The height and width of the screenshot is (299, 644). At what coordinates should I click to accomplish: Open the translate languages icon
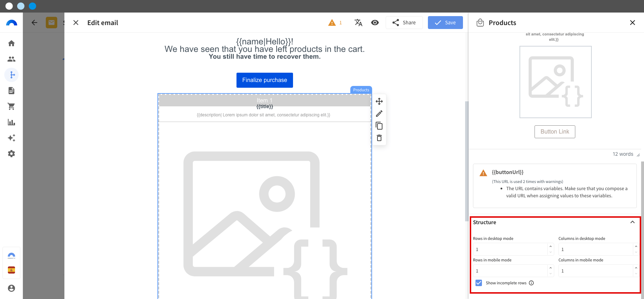(358, 23)
